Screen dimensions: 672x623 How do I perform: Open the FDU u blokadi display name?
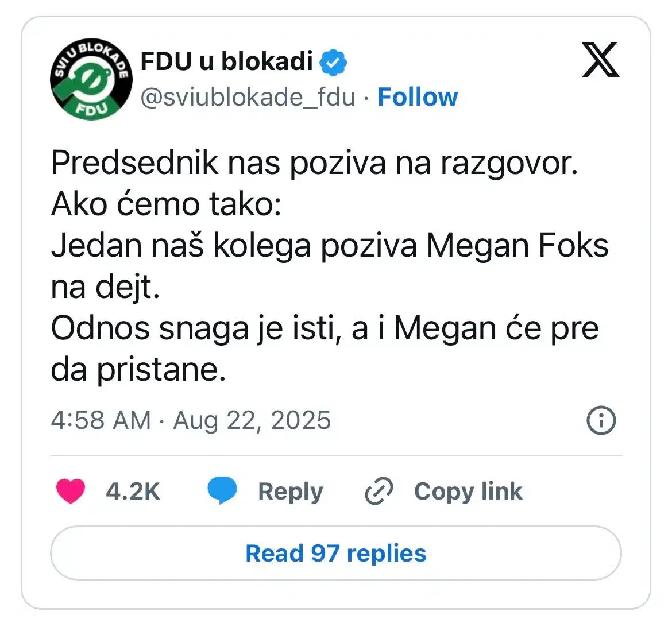[x=227, y=61]
